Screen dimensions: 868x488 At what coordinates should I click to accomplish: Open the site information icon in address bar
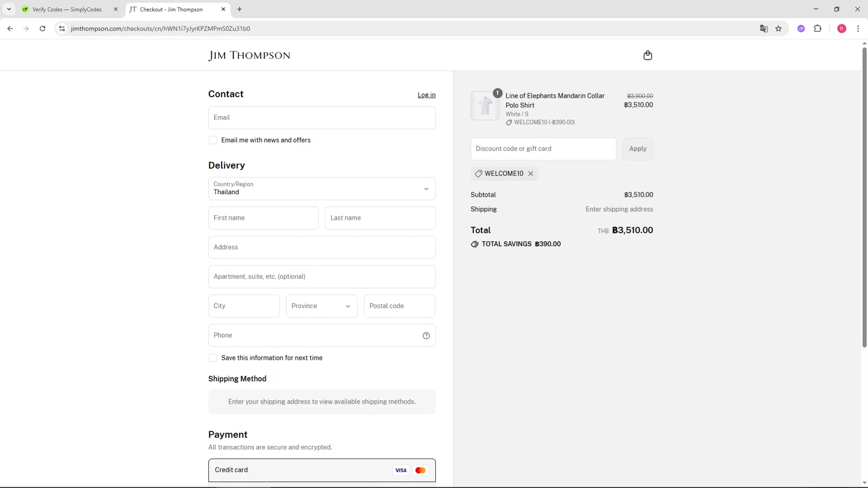coord(62,28)
